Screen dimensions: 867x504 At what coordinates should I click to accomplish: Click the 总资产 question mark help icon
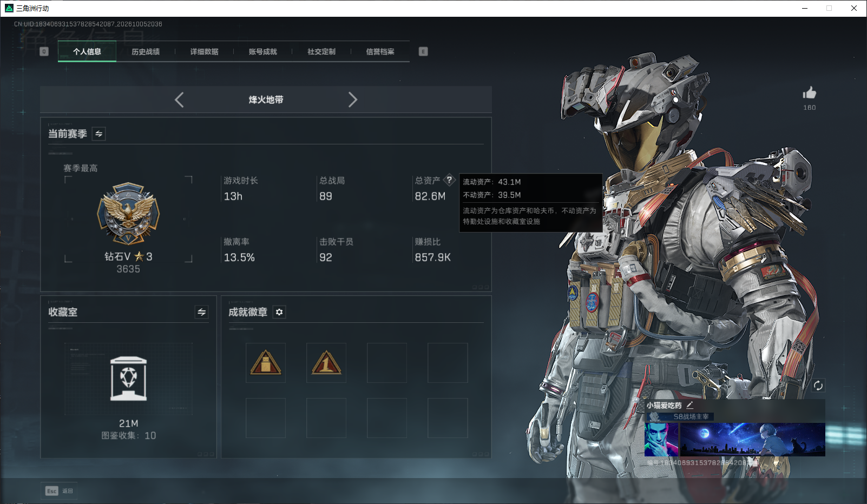[449, 180]
